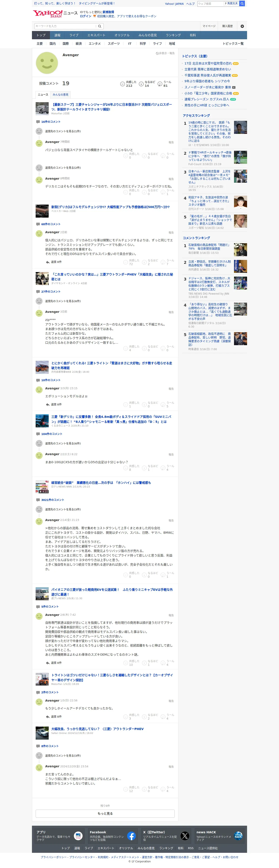Click 新規取得 ID link in header
This screenshot has height=868, width=279.
(108, 12)
